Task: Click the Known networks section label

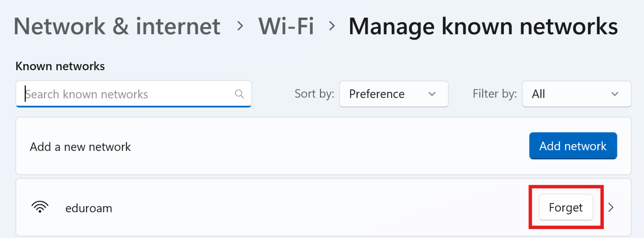Action: click(60, 66)
